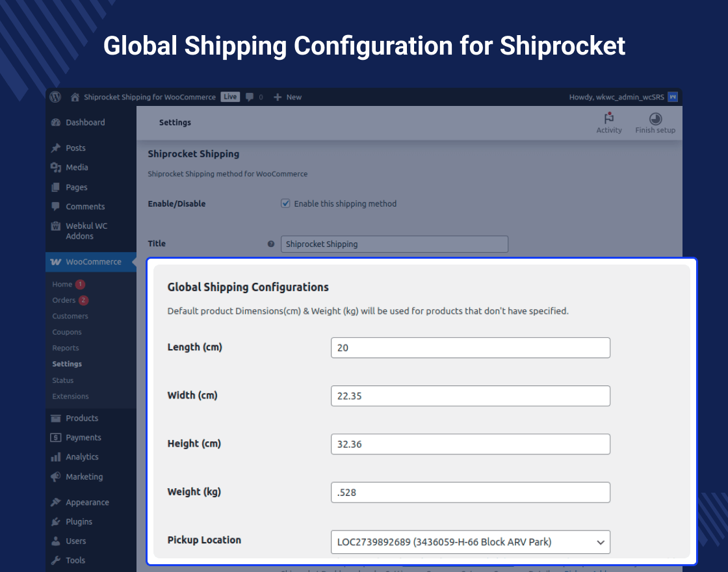This screenshot has height=572, width=728.
Task: Click inside the Weight (kg) input field
Action: click(x=470, y=493)
